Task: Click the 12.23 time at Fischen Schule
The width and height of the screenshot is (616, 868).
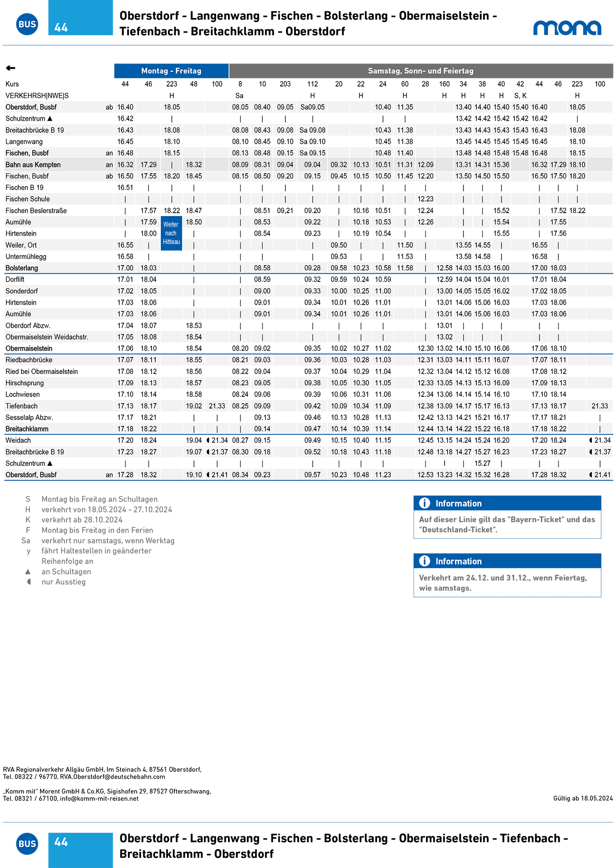Action: click(425, 199)
